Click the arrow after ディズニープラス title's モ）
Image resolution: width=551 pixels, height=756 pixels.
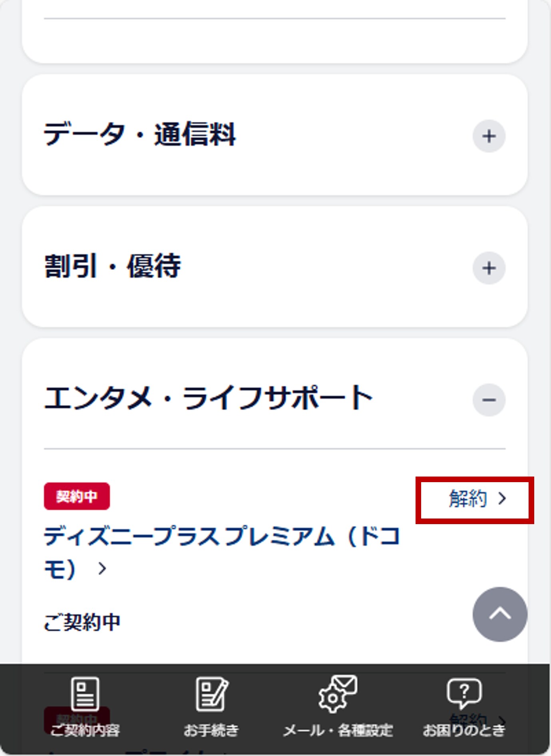[102, 568]
